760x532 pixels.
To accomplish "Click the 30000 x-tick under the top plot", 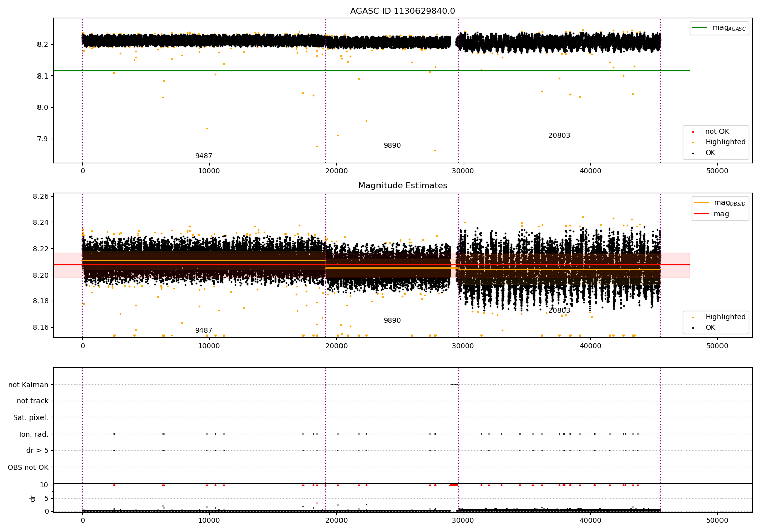I will coord(463,171).
